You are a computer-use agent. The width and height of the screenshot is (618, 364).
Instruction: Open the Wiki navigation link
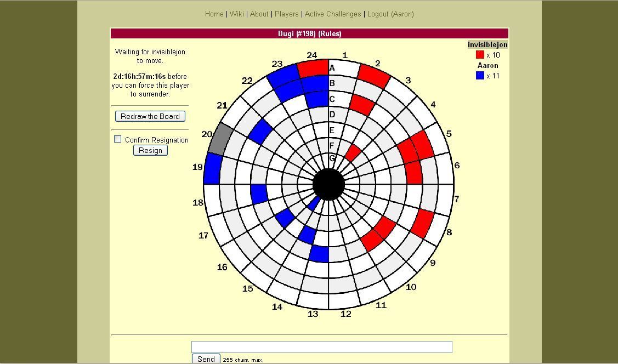point(236,14)
